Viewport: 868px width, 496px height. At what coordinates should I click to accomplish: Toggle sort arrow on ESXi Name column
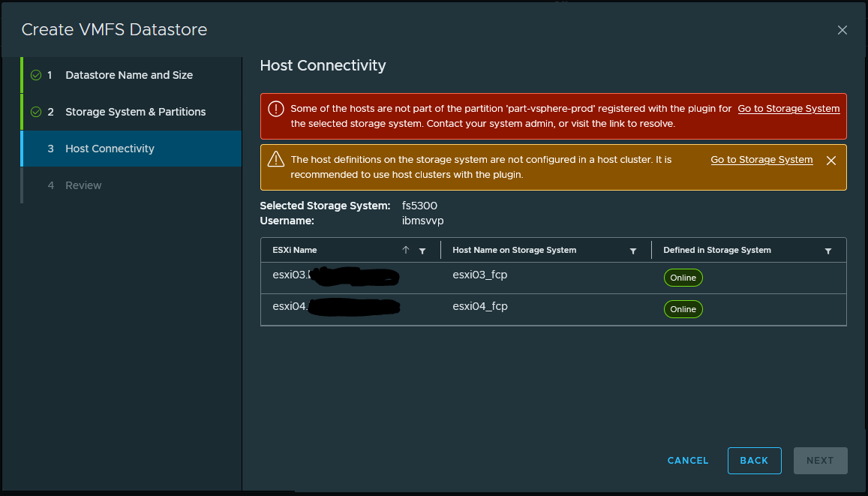pos(406,251)
